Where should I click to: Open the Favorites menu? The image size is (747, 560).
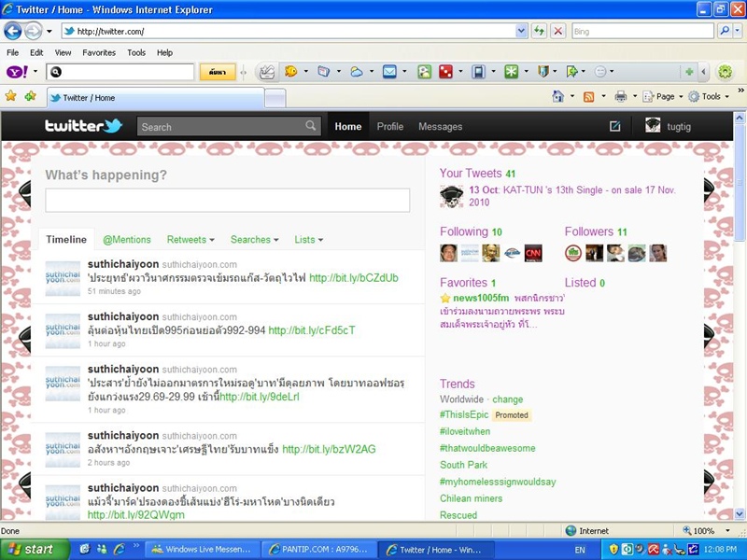99,52
